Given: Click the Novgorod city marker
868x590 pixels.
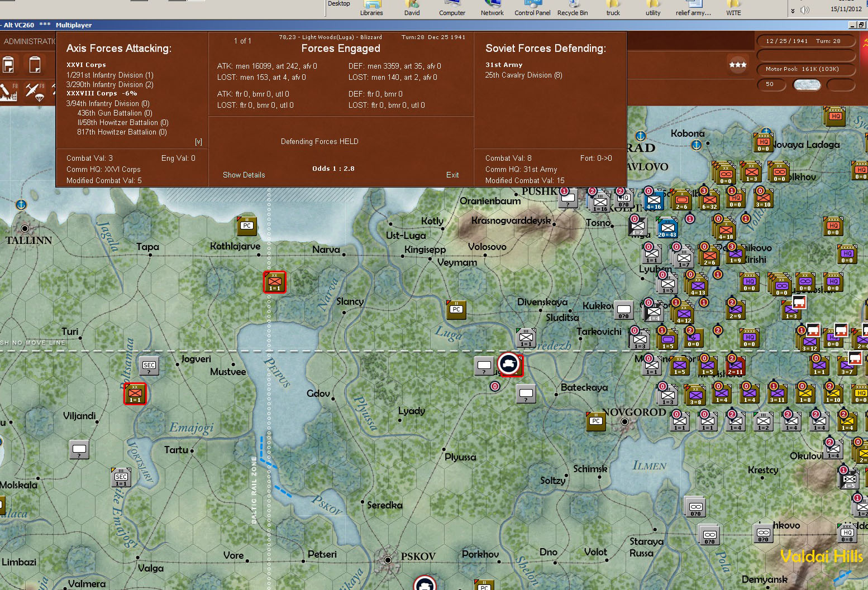Looking at the screenshot, I should 624,421.
